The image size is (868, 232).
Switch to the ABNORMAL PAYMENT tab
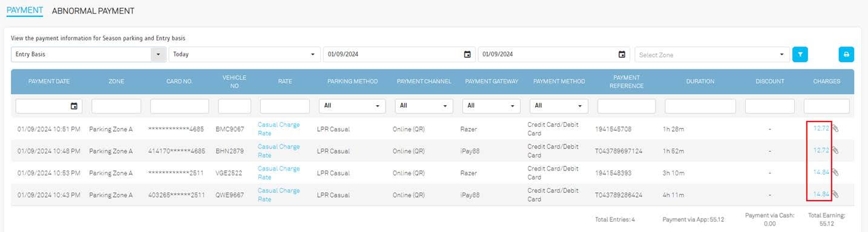point(93,11)
